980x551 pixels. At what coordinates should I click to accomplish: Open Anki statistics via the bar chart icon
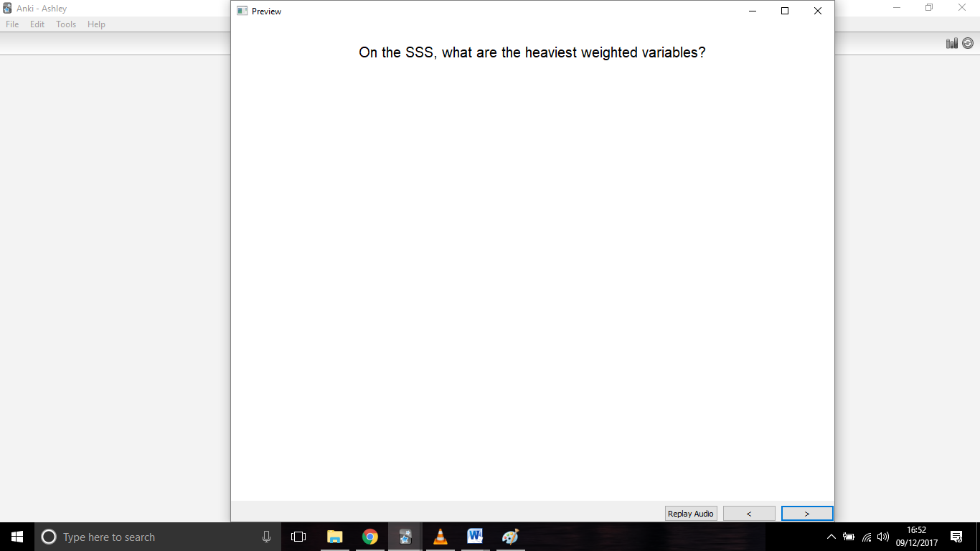[x=952, y=43]
